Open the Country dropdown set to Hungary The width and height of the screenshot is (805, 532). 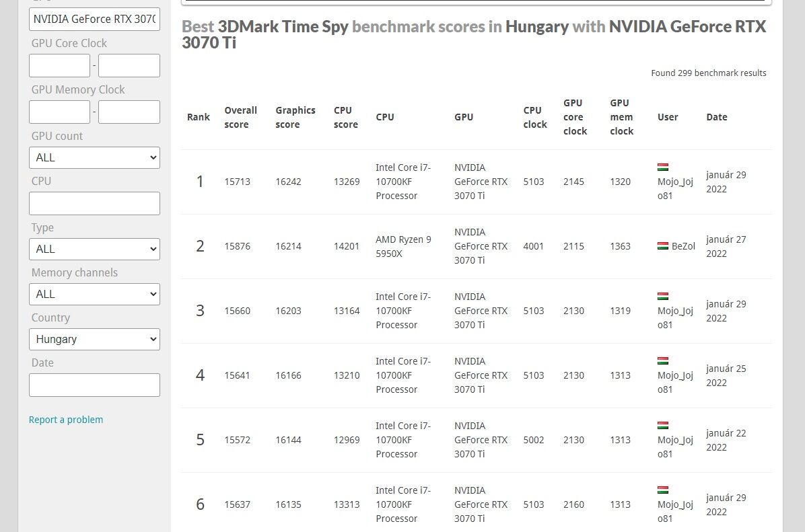(94, 339)
